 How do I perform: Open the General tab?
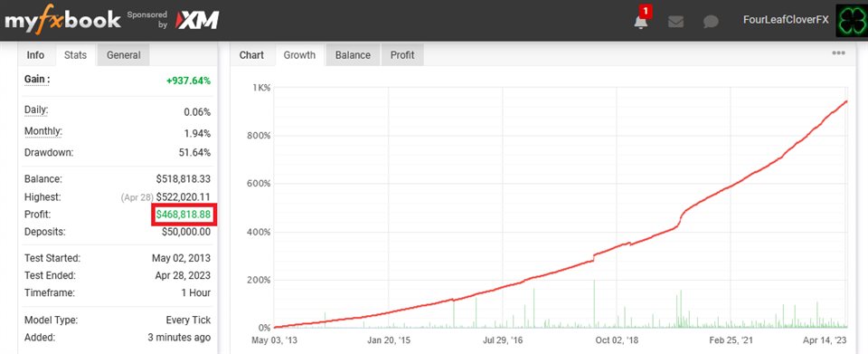tap(124, 55)
